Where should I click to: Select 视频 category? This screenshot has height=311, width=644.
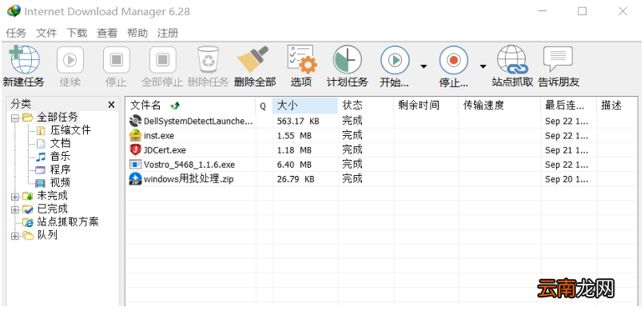click(61, 182)
